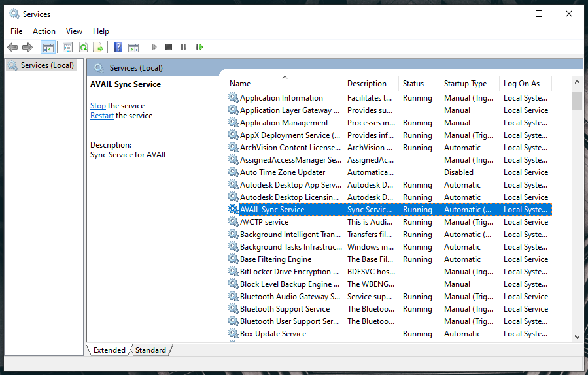This screenshot has height=375, width=588.
Task: Click gear icon beside Base Filtering Engine
Action: pos(233,259)
